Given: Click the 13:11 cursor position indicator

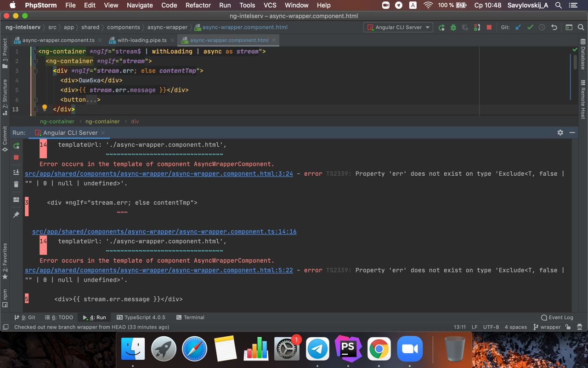Looking at the screenshot, I should click(460, 327).
